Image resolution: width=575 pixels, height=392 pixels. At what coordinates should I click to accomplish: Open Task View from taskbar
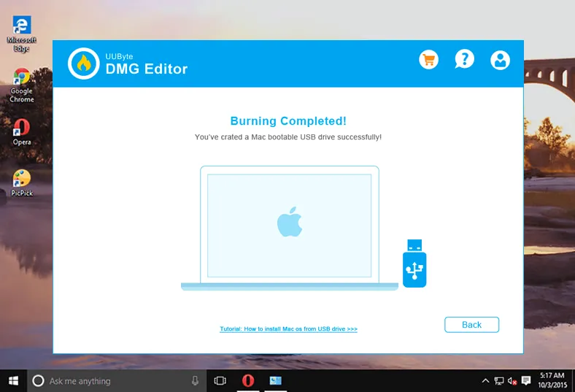pyautogui.click(x=220, y=381)
